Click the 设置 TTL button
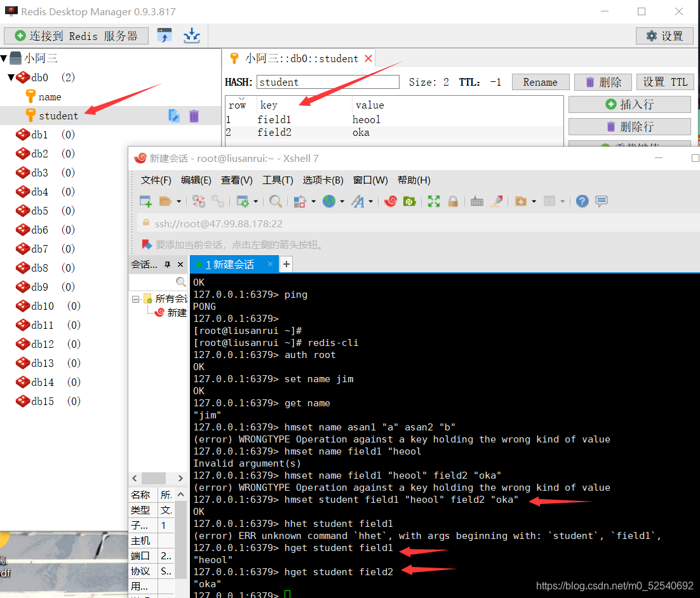700x598 pixels. (x=664, y=82)
